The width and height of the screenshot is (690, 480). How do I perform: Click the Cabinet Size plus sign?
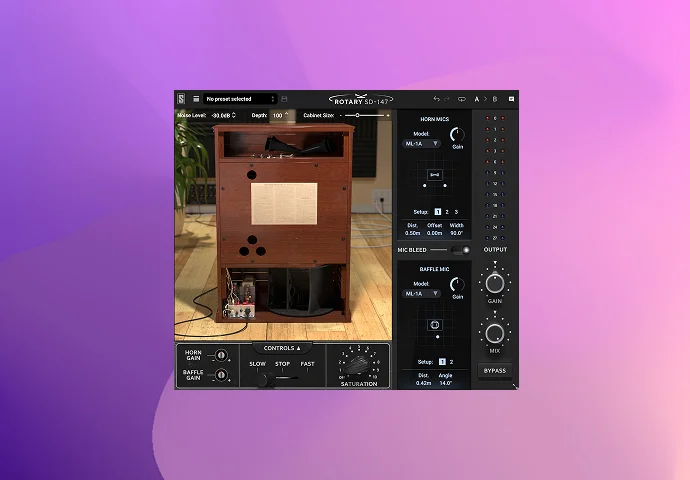(x=388, y=115)
